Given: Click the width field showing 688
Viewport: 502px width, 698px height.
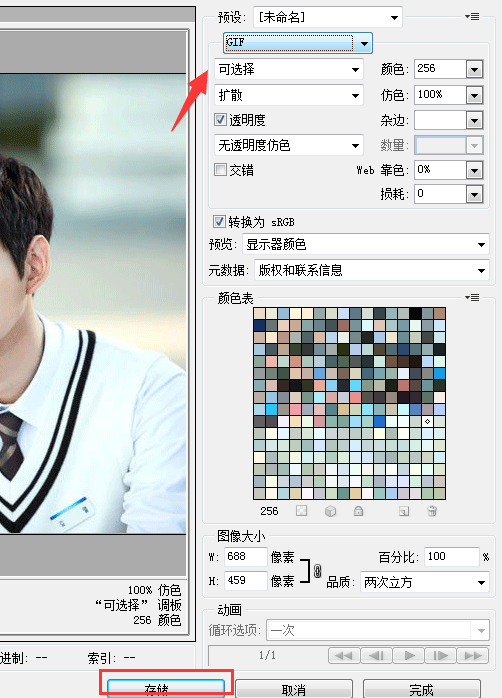Looking at the screenshot, I should 246,556.
